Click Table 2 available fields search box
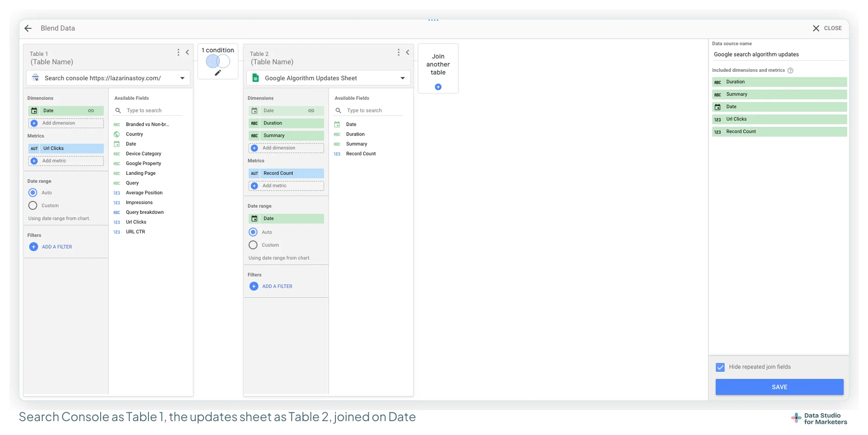Screen dimensions: 868x435 [x=369, y=110]
